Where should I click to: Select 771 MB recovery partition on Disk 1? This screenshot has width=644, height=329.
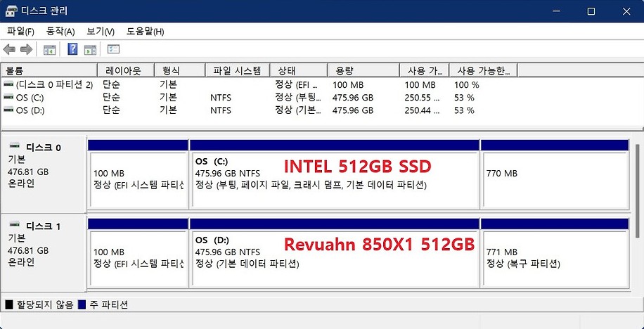(555, 252)
